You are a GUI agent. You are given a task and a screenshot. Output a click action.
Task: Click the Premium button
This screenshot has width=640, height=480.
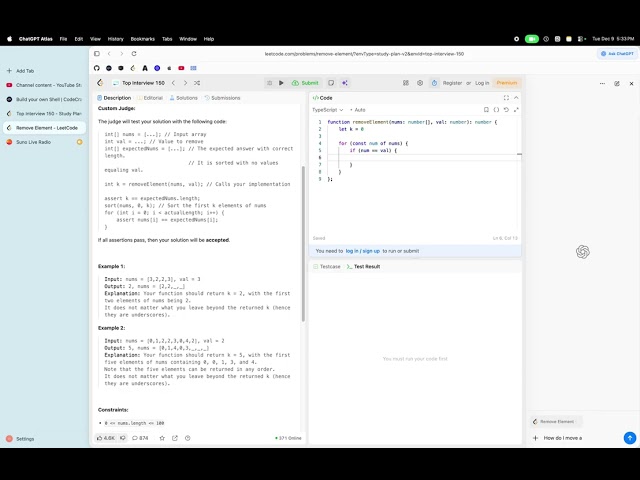click(x=507, y=83)
